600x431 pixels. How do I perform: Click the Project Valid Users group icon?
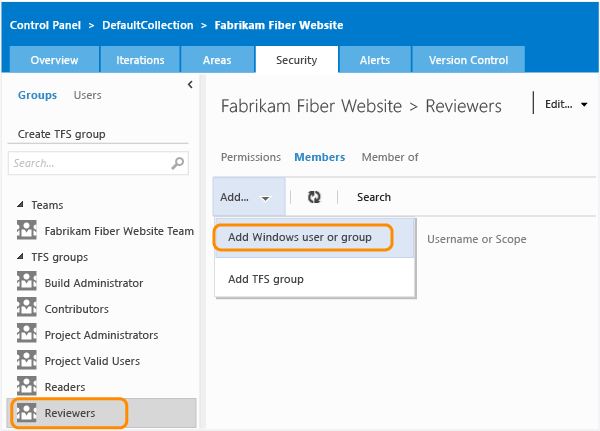point(27,359)
